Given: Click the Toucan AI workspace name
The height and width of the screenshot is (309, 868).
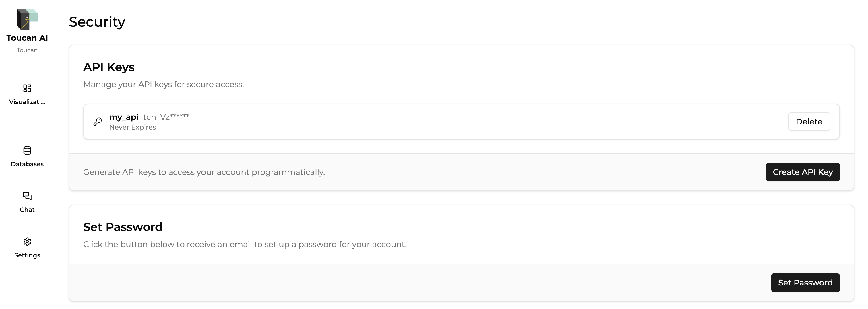Looking at the screenshot, I should coord(27,38).
